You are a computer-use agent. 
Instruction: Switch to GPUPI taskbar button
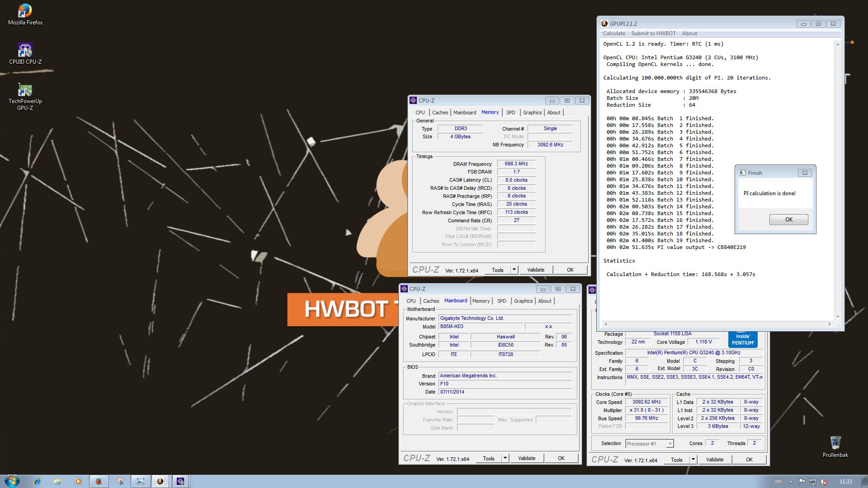coord(160,481)
